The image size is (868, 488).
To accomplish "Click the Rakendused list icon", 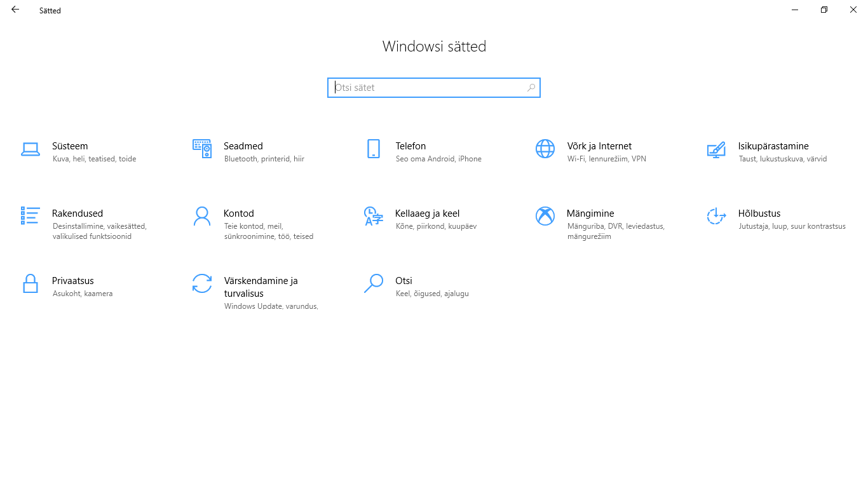I will (x=31, y=215).
